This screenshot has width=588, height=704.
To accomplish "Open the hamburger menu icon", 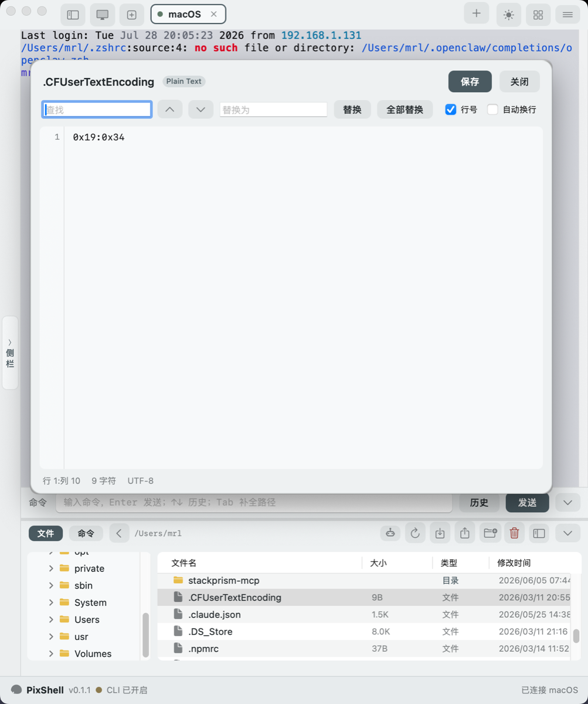I will click(x=567, y=15).
